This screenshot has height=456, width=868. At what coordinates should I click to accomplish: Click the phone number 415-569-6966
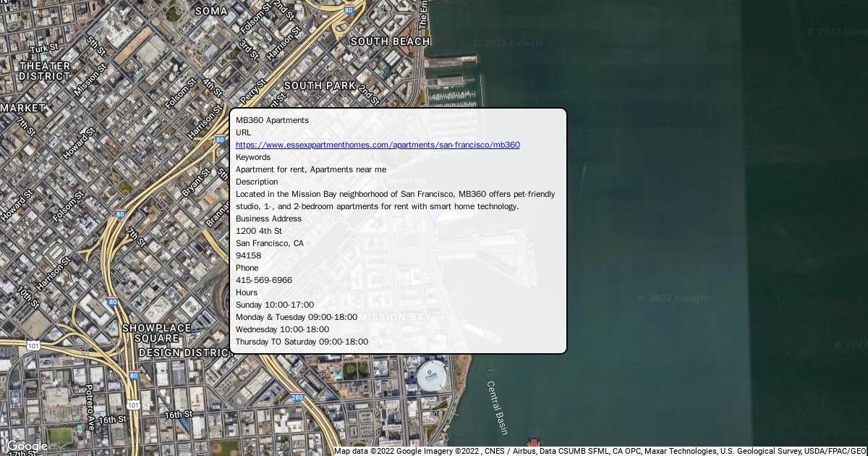(x=264, y=280)
